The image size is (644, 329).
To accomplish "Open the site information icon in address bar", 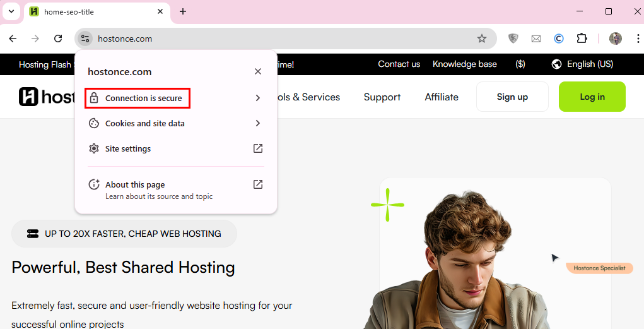I will [85, 39].
